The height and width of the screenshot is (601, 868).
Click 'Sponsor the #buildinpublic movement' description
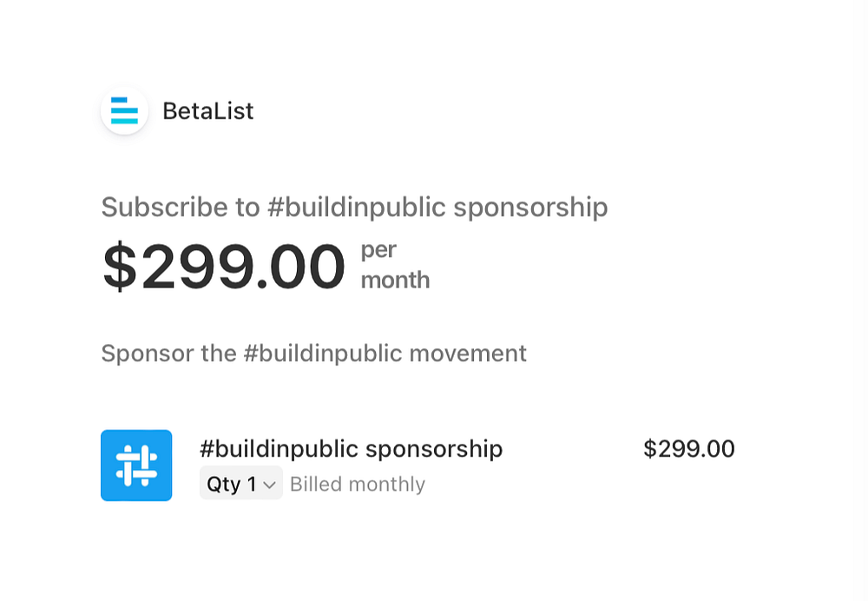[x=314, y=353]
